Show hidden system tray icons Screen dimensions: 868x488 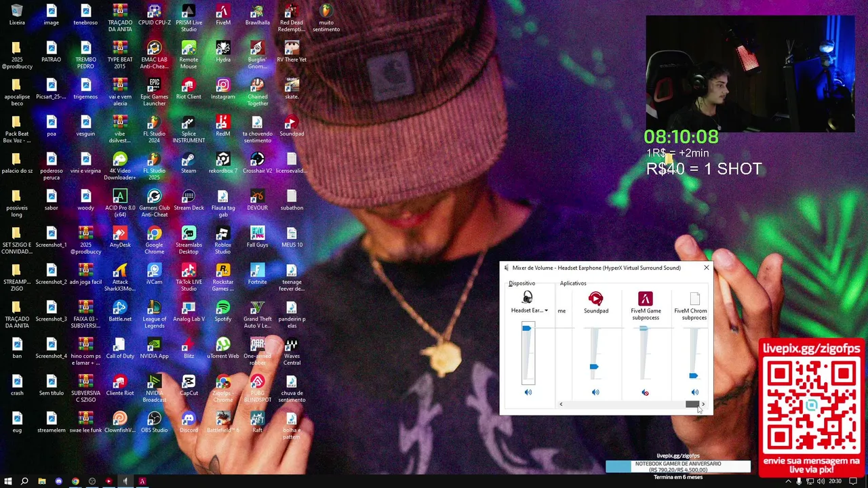[788, 481]
